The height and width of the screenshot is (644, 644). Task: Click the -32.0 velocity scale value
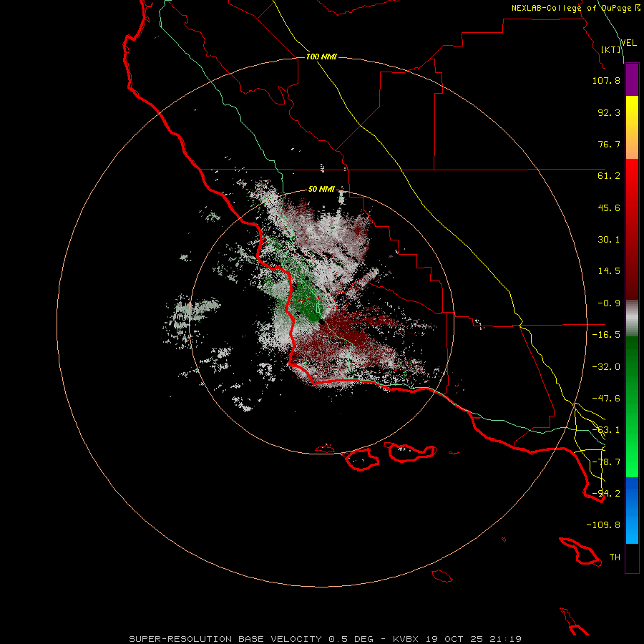pyautogui.click(x=606, y=367)
